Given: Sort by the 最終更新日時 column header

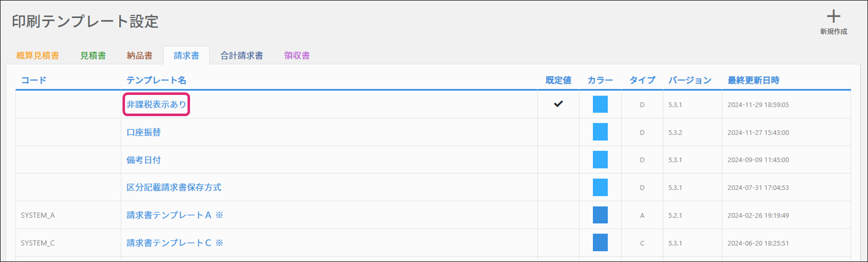Looking at the screenshot, I should point(753,80).
